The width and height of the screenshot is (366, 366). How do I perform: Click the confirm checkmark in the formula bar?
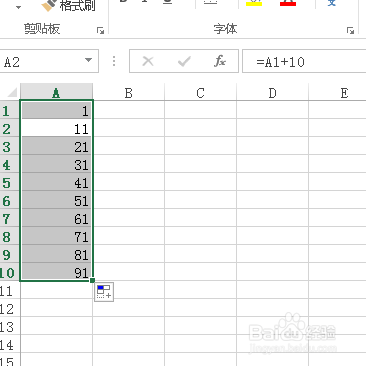[x=184, y=61]
